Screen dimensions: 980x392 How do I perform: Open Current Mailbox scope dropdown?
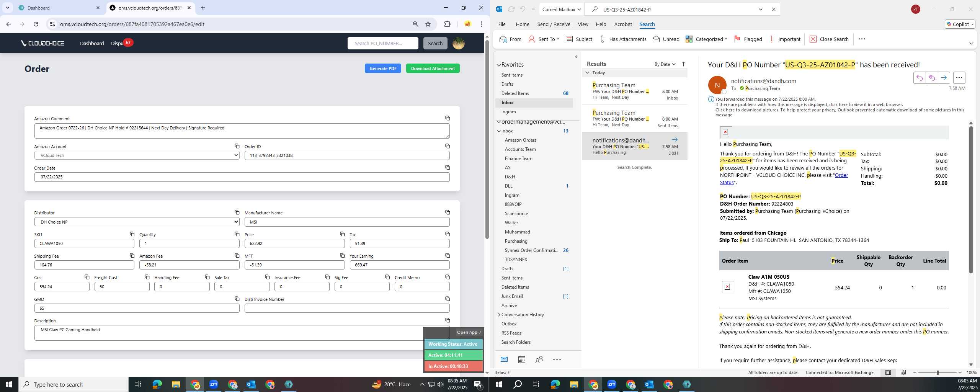tap(561, 10)
